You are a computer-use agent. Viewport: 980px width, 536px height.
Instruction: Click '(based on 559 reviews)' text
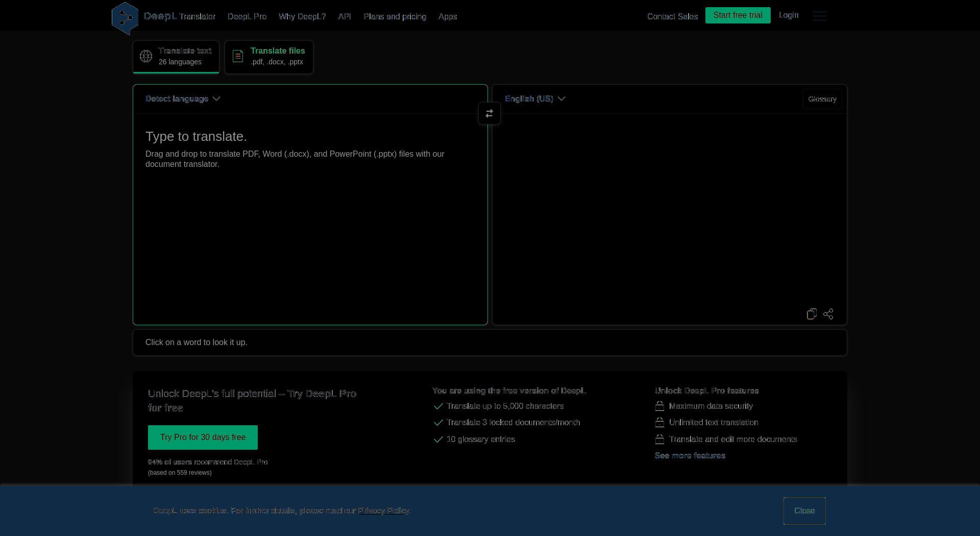pyautogui.click(x=180, y=473)
